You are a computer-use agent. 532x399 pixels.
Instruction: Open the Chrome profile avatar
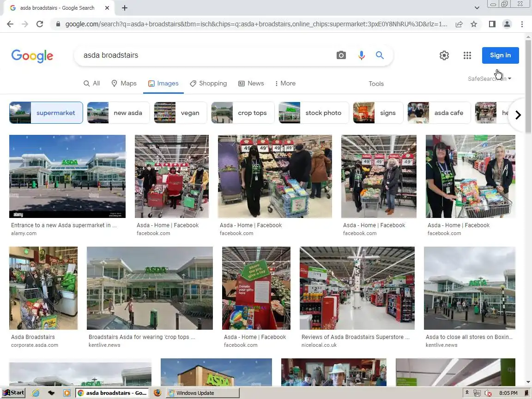tap(507, 24)
